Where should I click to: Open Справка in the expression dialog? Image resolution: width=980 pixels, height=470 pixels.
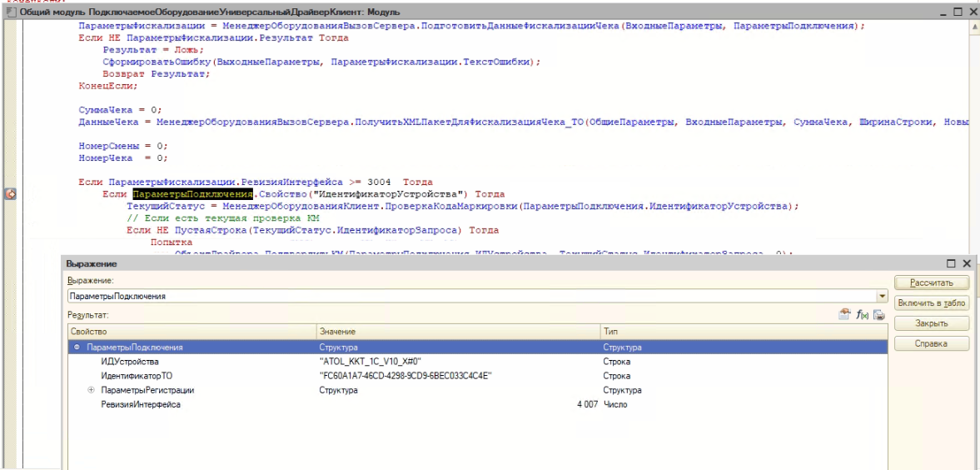pos(931,343)
